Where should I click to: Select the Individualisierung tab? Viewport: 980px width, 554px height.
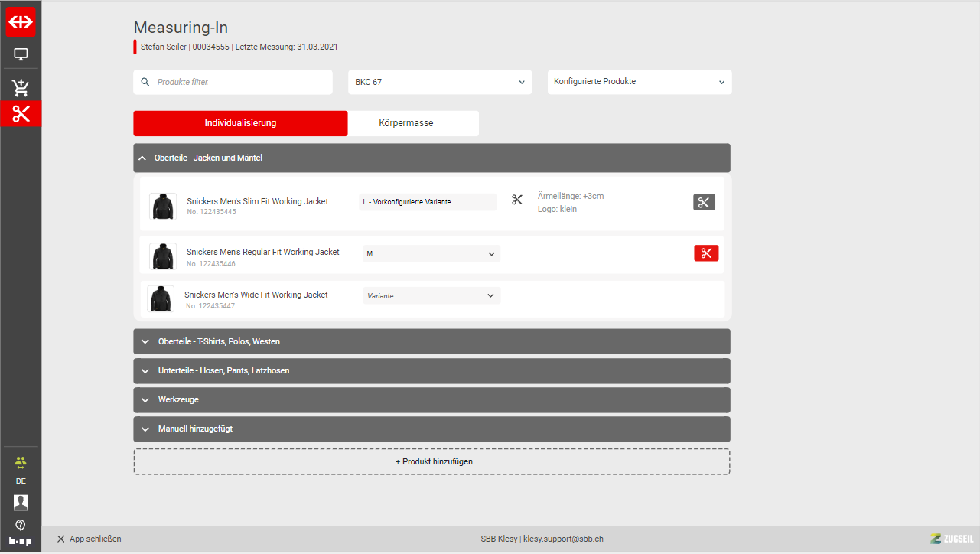(240, 123)
